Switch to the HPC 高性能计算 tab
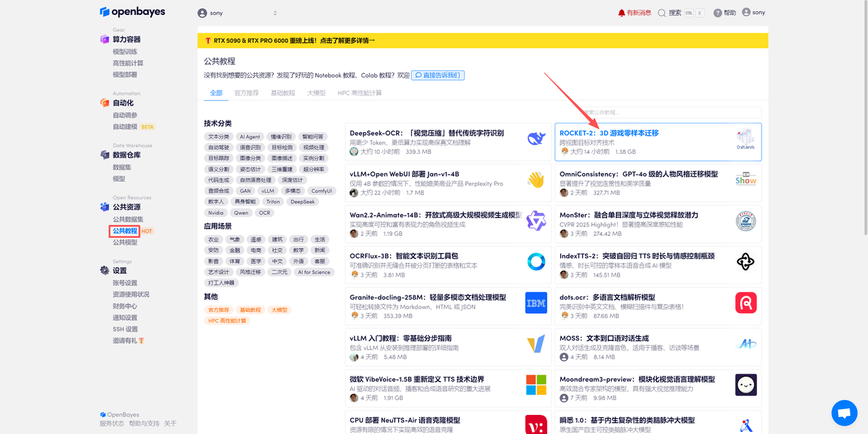The width and height of the screenshot is (868, 434). tap(359, 93)
